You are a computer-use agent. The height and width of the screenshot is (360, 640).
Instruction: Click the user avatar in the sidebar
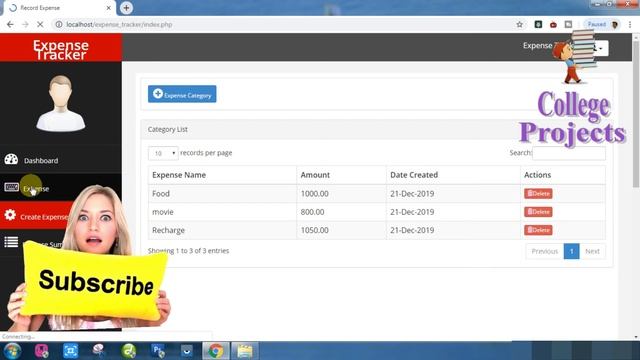[x=61, y=103]
